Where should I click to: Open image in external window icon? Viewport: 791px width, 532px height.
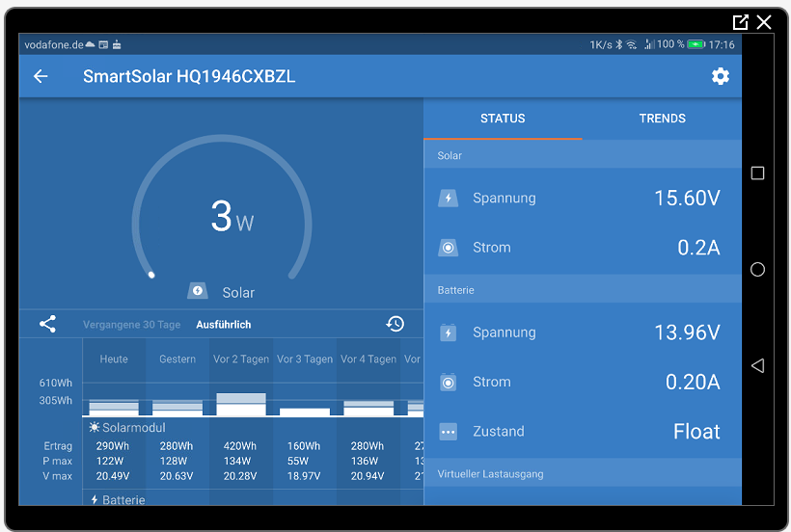740,22
